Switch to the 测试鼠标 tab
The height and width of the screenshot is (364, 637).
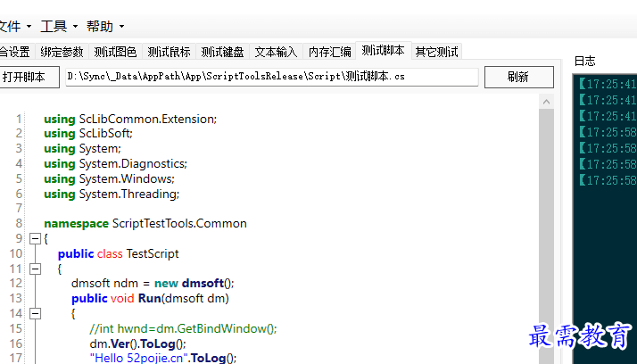tap(169, 52)
